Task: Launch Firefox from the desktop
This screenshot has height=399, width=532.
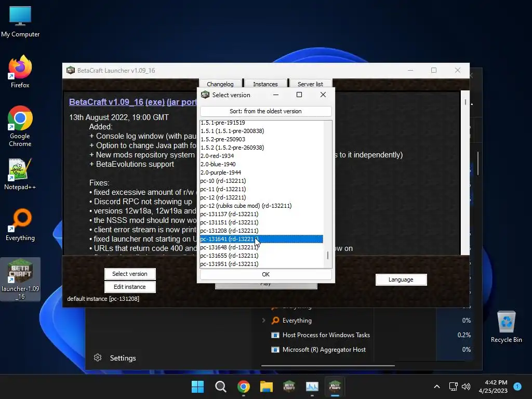Action: tap(20, 72)
